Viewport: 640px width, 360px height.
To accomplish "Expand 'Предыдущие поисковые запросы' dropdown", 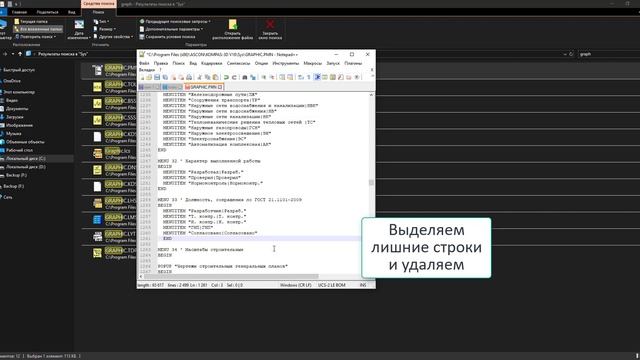I will 175,21.
